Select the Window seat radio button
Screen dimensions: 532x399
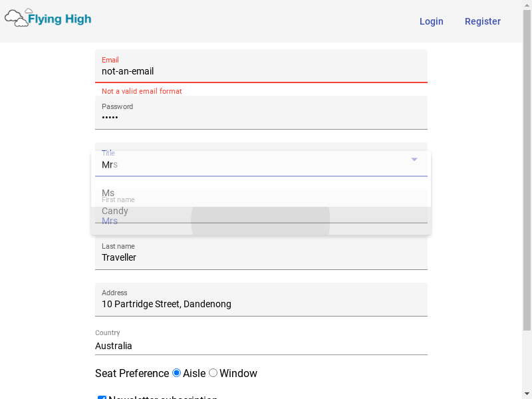213,373
